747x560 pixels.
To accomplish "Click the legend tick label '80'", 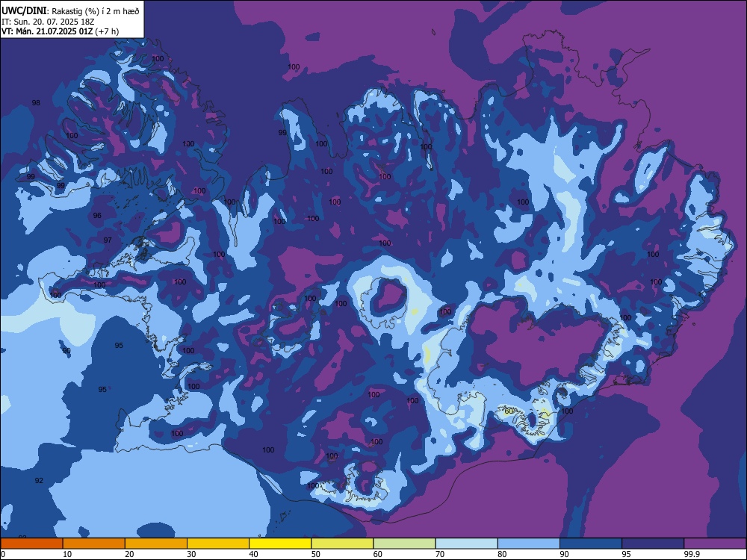I will [502, 554].
